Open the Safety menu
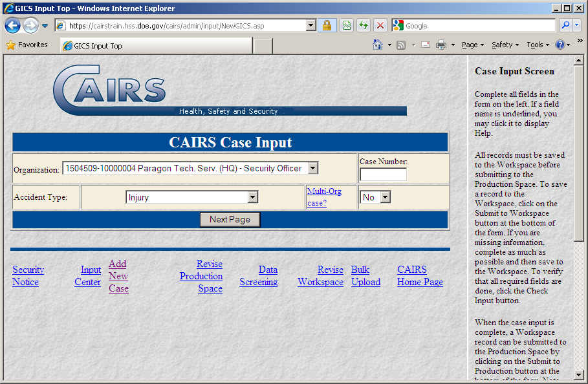 point(505,45)
